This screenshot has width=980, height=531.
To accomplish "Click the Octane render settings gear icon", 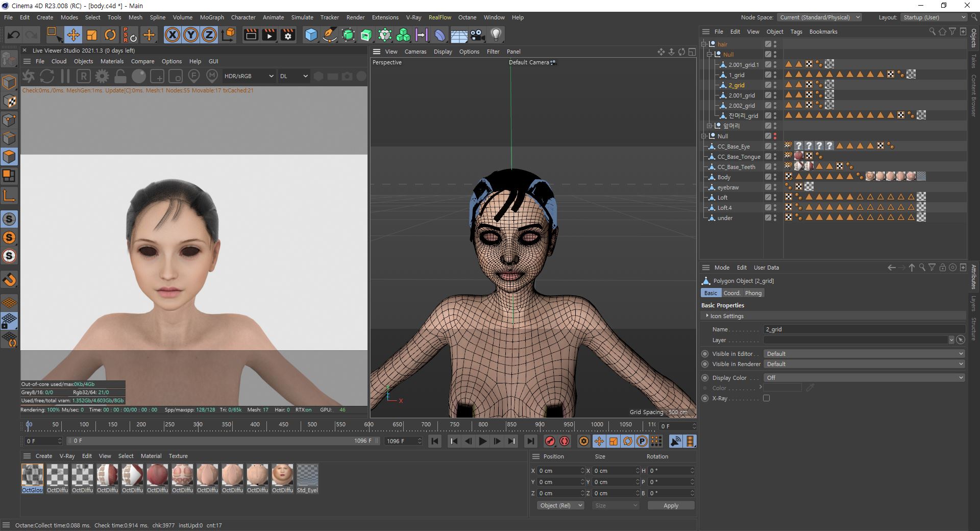I will pyautogui.click(x=102, y=76).
